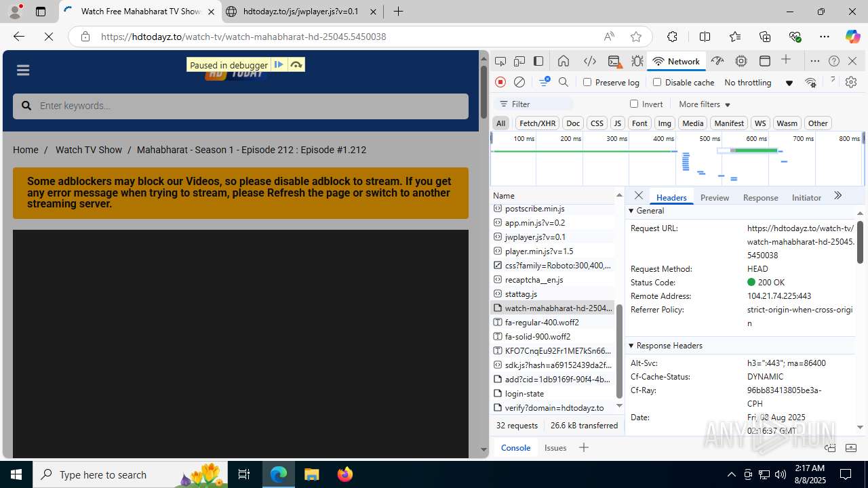The width and height of the screenshot is (868, 488).
Task: Open Copilot icon in Edge toolbar
Action: click(852, 37)
